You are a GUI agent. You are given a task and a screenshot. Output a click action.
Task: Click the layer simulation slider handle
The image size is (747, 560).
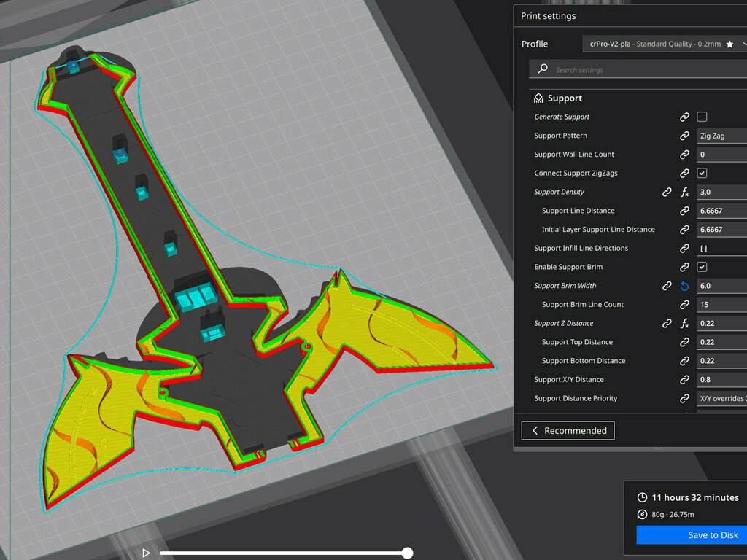point(407,553)
